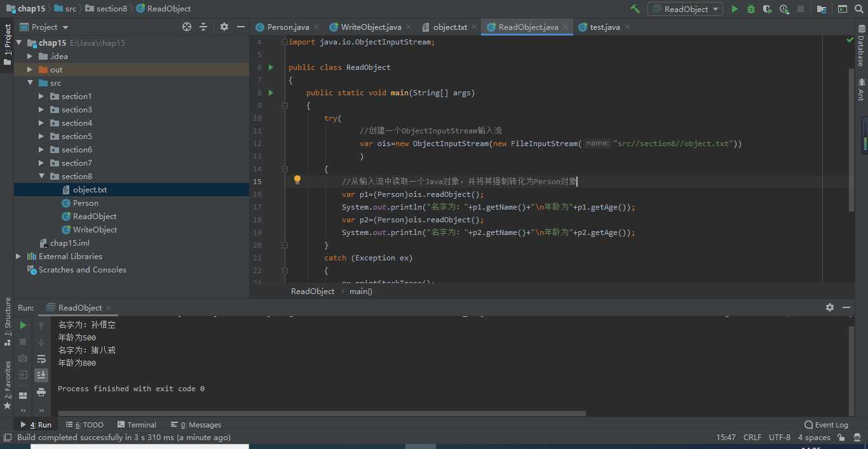This screenshot has height=449, width=868.
Task: Open the Favorites side tab
Action: (7, 384)
